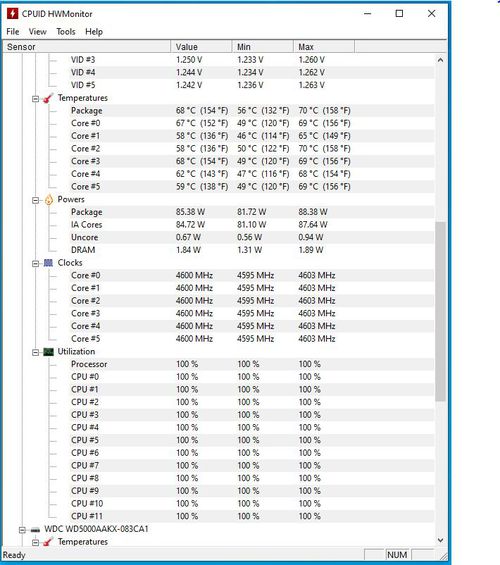Minimize the HWMonitor window
Image resolution: width=500 pixels, height=565 pixels.
367,14
